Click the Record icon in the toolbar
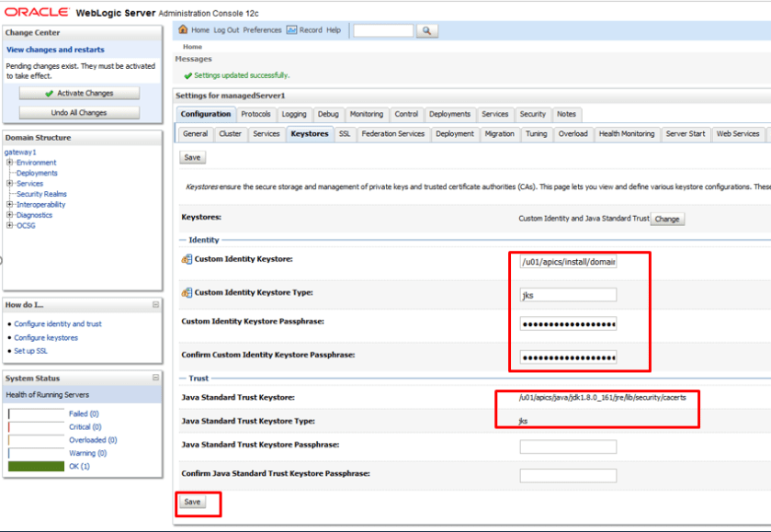The width and height of the screenshot is (771, 532). tap(291, 29)
